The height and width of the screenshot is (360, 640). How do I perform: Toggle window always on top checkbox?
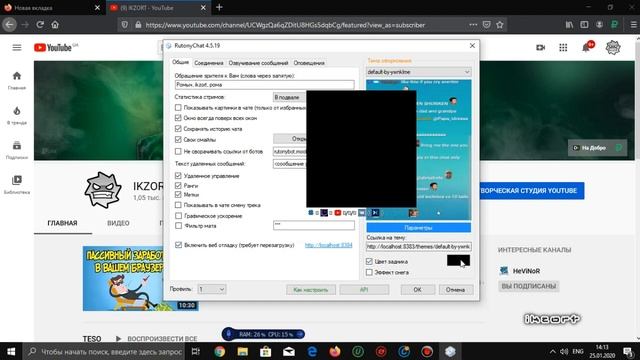tap(178, 118)
